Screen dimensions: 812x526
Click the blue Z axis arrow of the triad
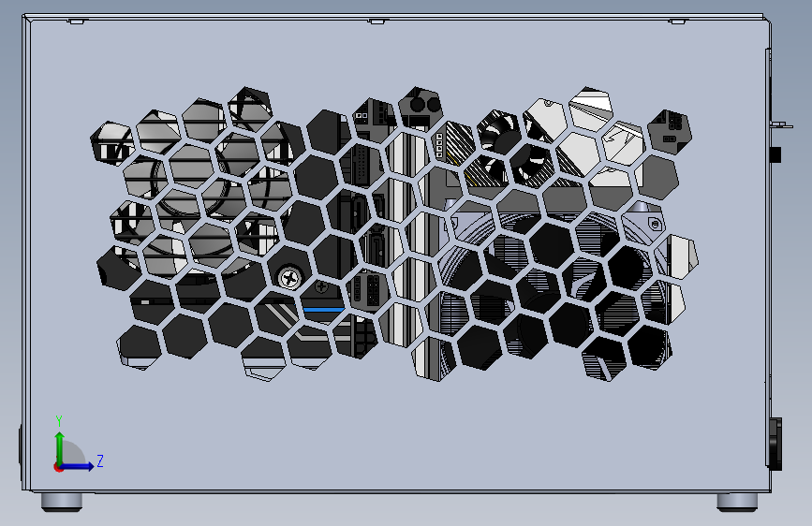tap(78, 466)
